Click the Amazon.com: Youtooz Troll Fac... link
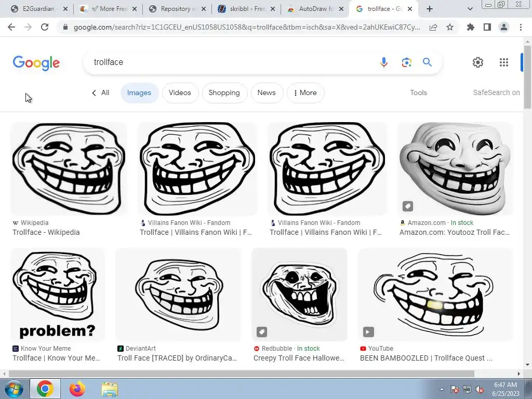 click(x=454, y=232)
